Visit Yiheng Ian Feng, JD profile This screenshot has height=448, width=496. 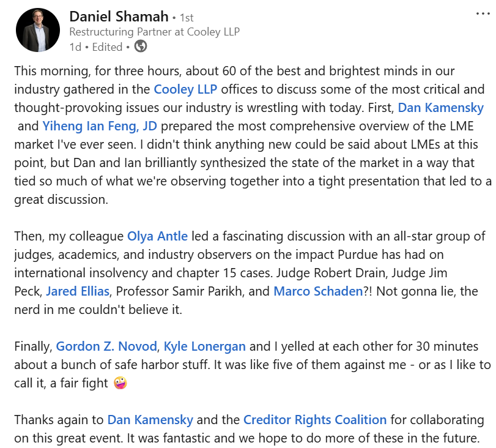coord(100,126)
